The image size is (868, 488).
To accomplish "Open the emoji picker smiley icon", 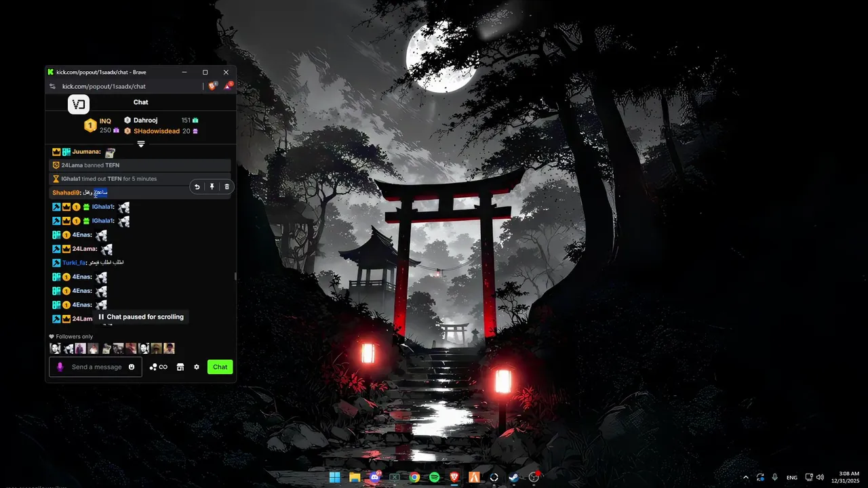I will click(132, 367).
